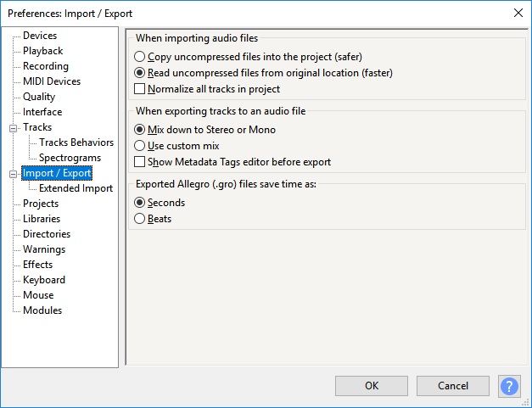Viewport: 532px width, 408px height.
Task: Open the Spectrograms settings page
Action: click(70, 158)
